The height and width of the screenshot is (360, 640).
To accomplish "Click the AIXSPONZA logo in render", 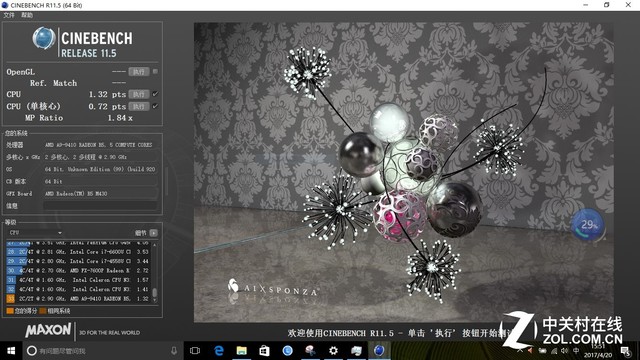I will [x=272, y=288].
